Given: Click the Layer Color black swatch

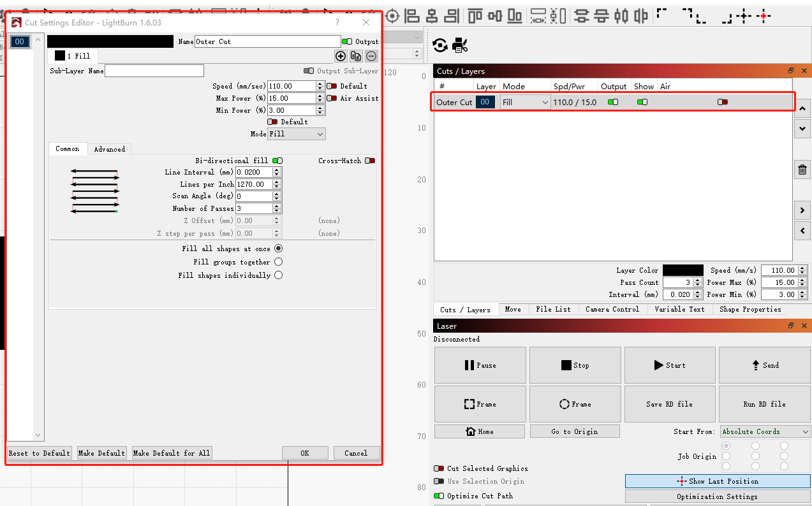Looking at the screenshot, I should [x=683, y=270].
